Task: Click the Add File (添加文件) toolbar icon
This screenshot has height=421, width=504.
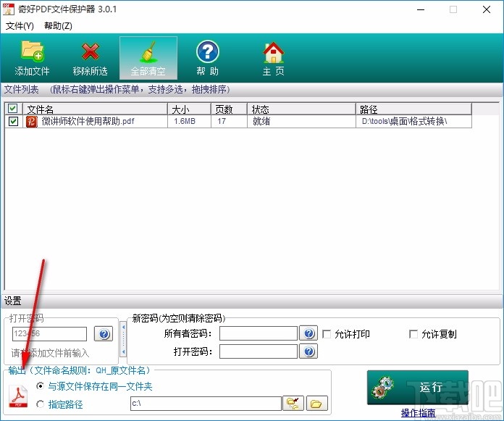Action: point(32,51)
